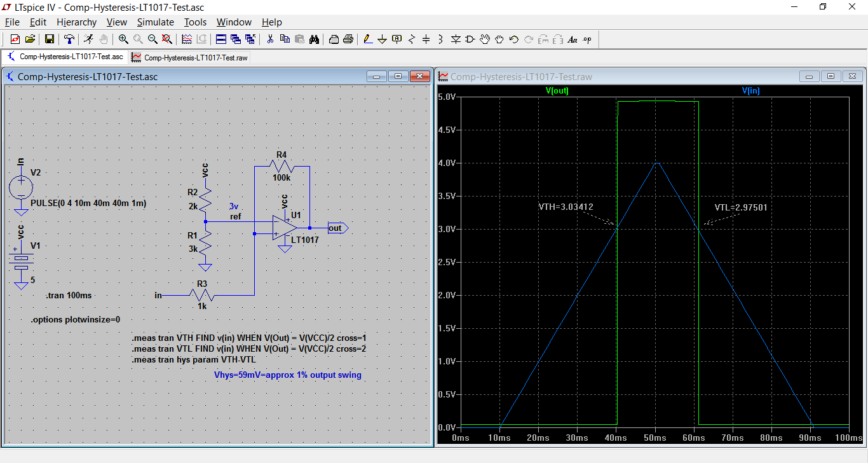Zoom in using the magnifier plus icon
This screenshot has height=463, width=868.
(123, 39)
